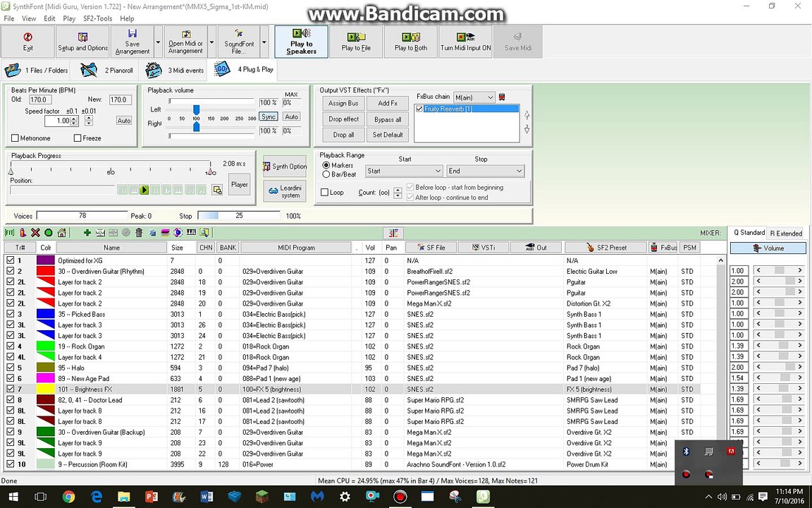Click the red X track toolbar icon
The image size is (812, 508).
point(35,233)
